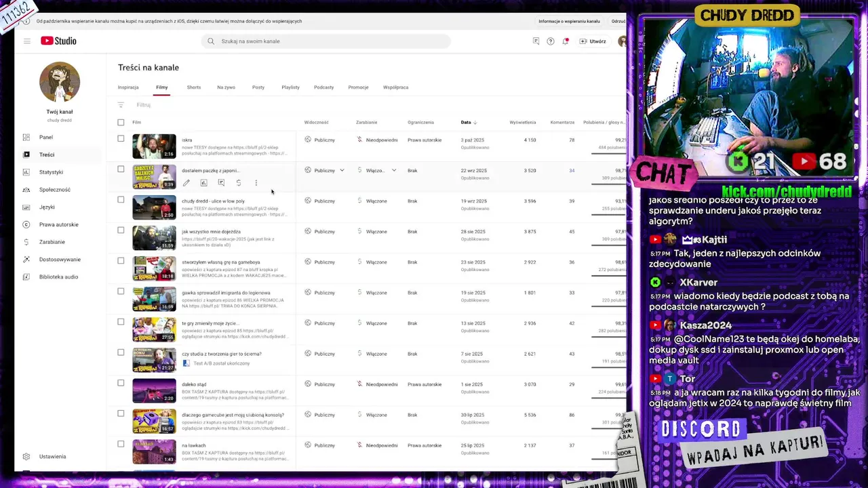This screenshot has width=868, height=488.
Task: Expand visibility dropdown for dostałem paczkę video
Action: click(342, 171)
